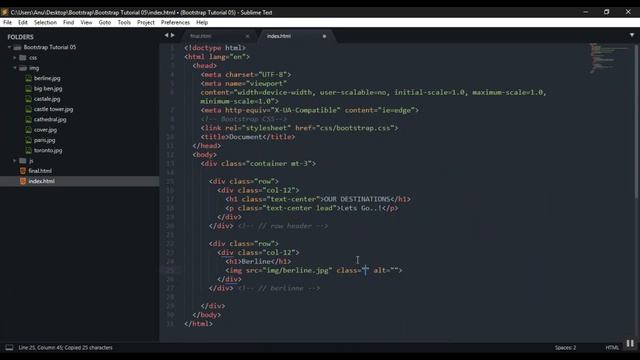Open the File menu
The width and height of the screenshot is (640, 360).
coord(7,22)
